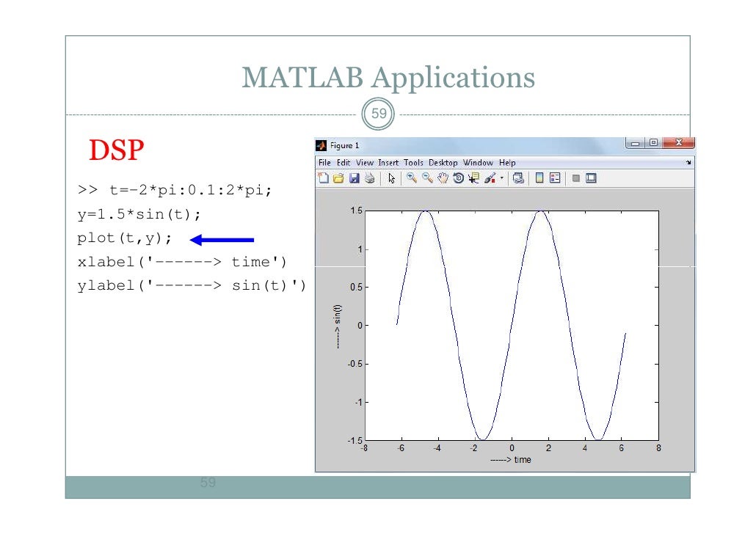Open the Edit menu
The image size is (756, 534).
pos(344,163)
